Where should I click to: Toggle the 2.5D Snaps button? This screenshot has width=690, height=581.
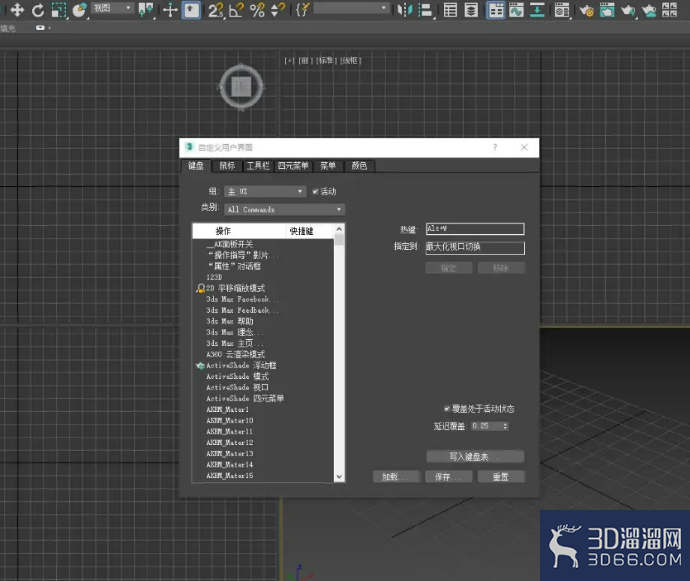215,10
